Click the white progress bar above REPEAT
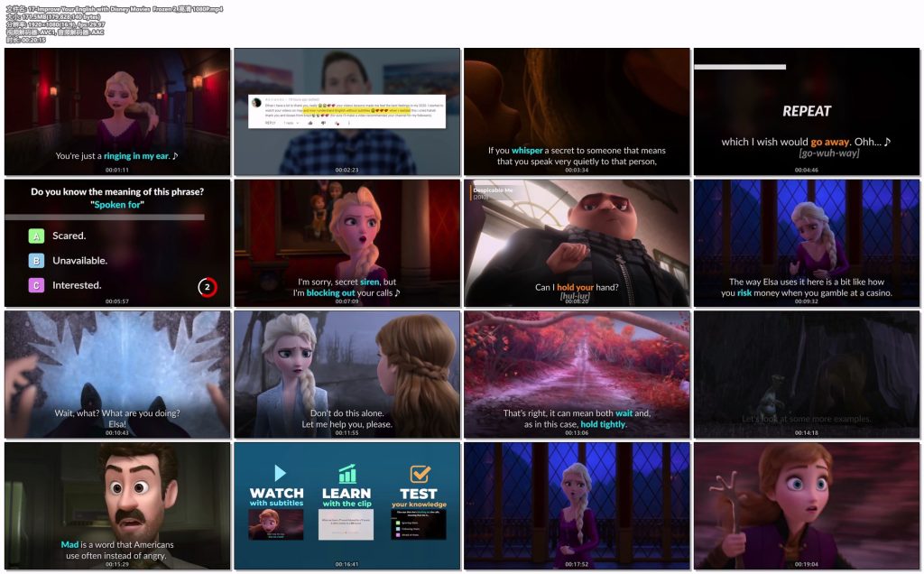924x574 pixels. (740, 67)
